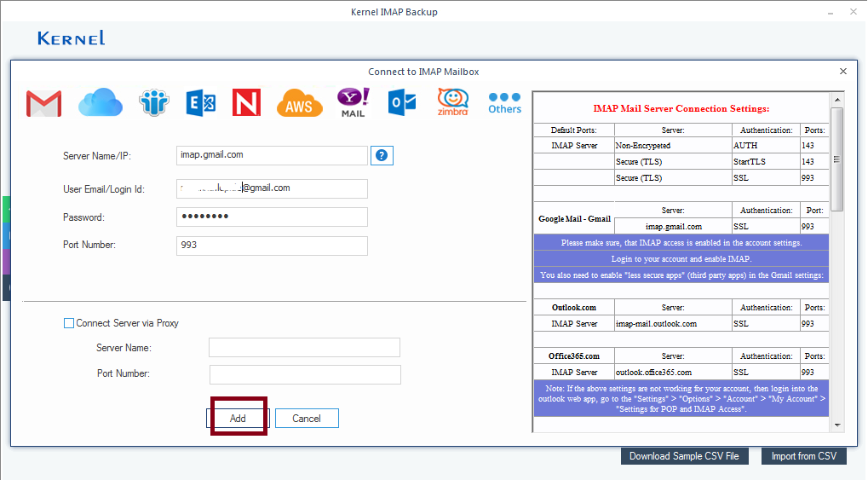Click 'Login to your account and enable IMAP' note
Viewport: 868px width, 480px height.
681,259
